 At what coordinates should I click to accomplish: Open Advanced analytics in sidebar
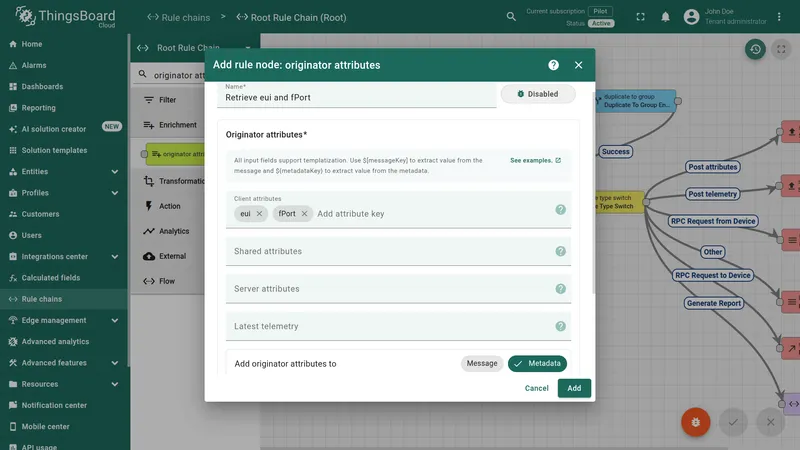(x=64, y=342)
